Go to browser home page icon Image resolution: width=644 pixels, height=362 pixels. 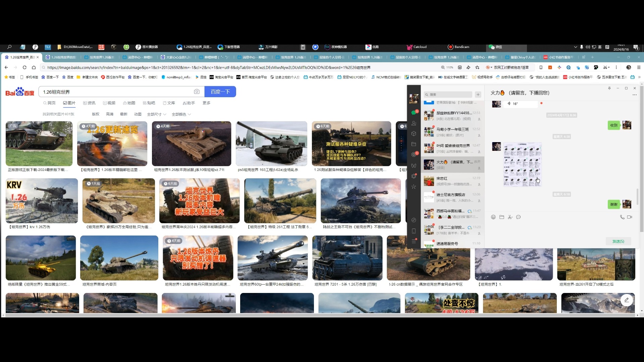click(x=34, y=67)
